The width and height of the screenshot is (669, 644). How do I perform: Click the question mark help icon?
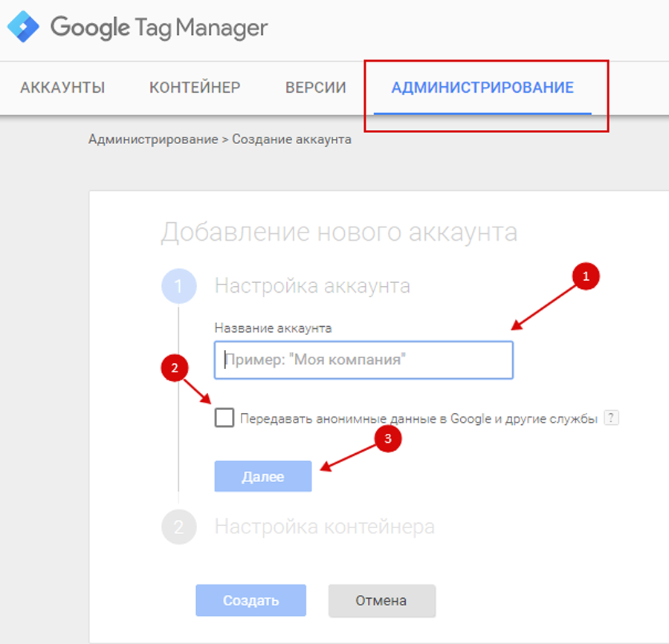pos(611,418)
